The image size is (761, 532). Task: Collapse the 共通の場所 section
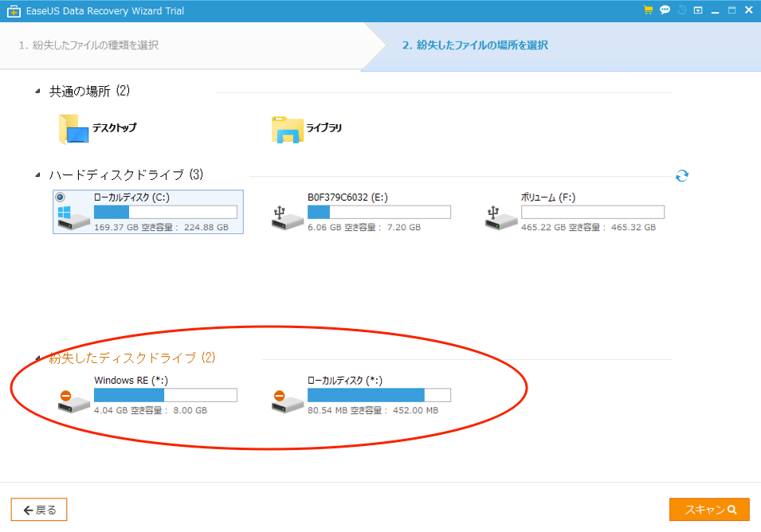38,91
